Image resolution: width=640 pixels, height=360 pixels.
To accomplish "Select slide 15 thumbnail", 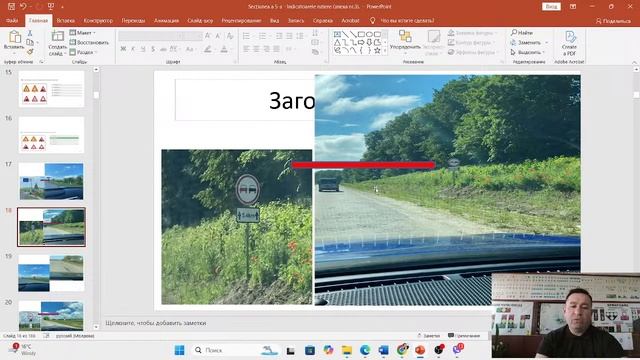I will pos(51,89).
